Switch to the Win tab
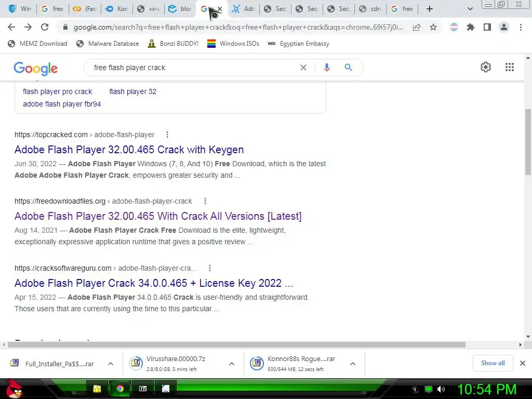 20,9
